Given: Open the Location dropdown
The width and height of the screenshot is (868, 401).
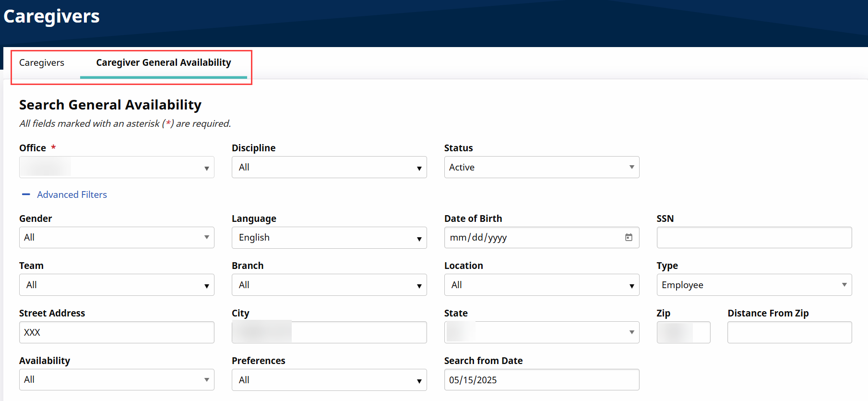Looking at the screenshot, I should (541, 285).
